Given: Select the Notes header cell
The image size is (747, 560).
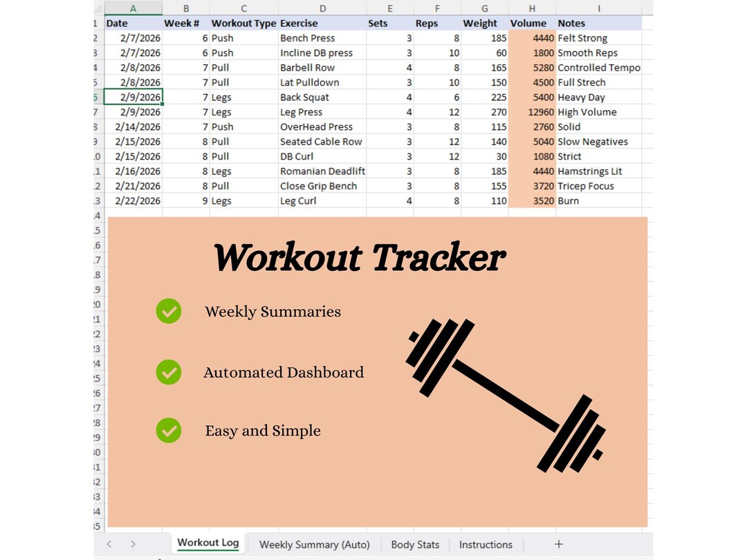Looking at the screenshot, I should 599,24.
